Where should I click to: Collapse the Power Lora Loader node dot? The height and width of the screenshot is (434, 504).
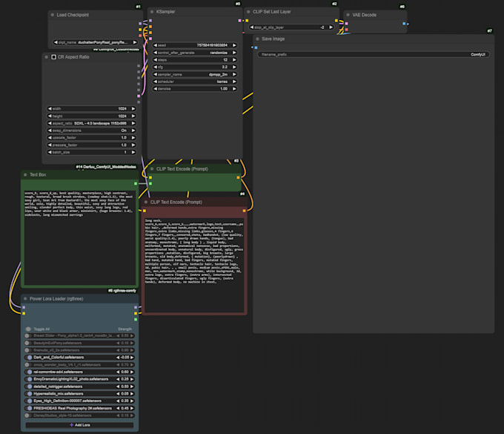[25, 299]
